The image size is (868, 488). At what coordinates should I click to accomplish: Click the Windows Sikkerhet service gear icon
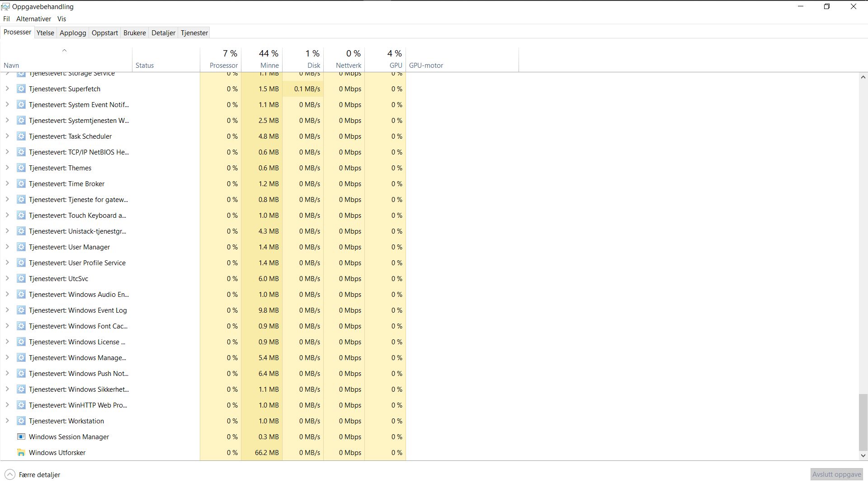tap(21, 389)
